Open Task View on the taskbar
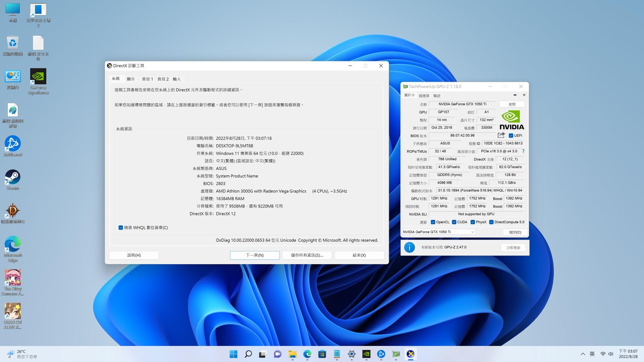 (263, 354)
